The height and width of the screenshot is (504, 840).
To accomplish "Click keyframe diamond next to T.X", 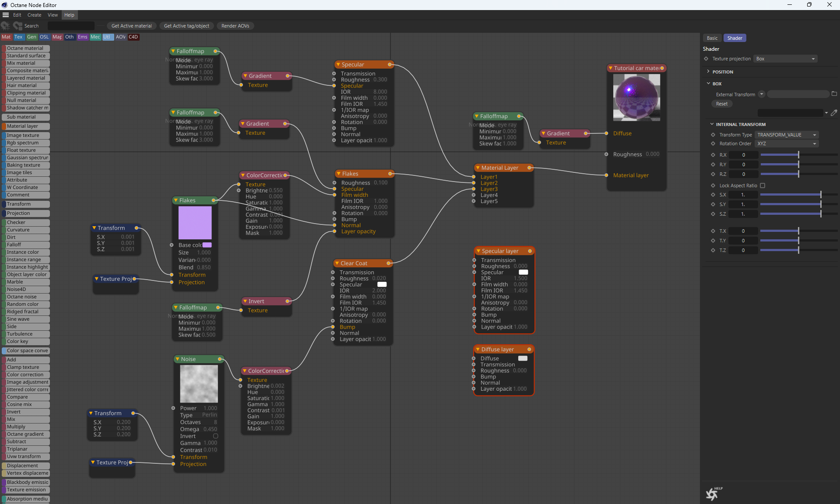I will click(x=713, y=231).
